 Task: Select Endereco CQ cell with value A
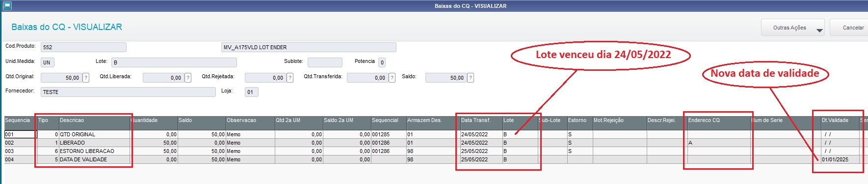tap(718, 143)
